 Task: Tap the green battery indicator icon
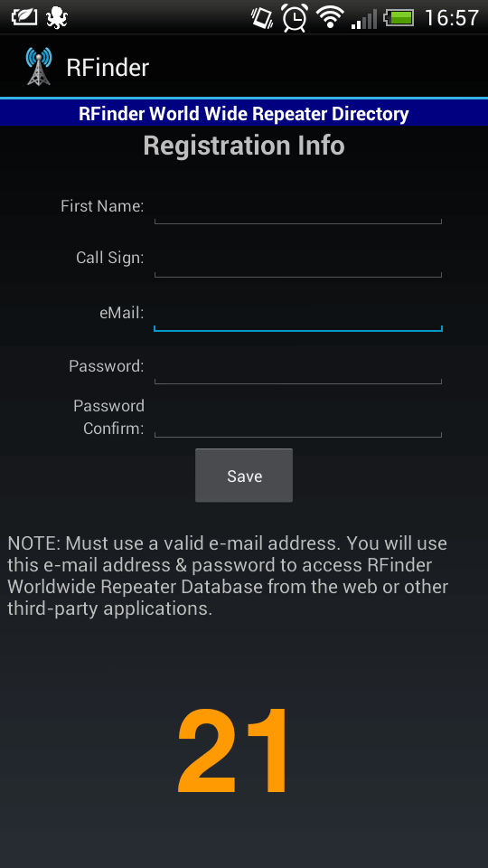point(399,18)
